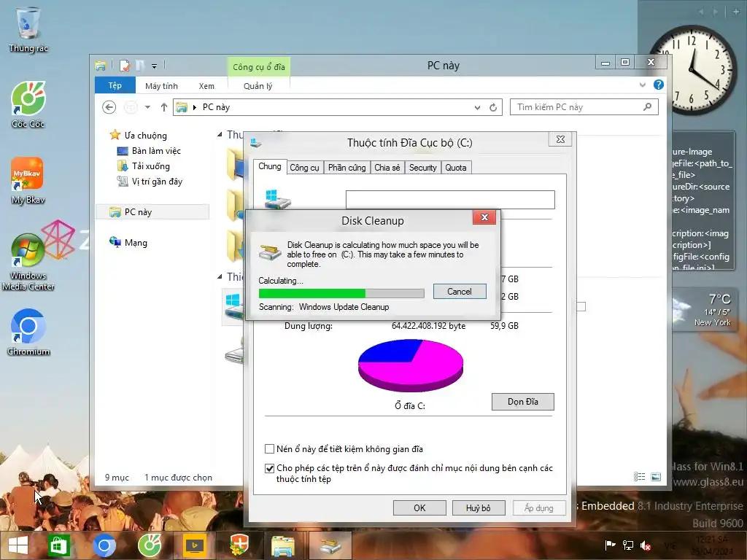
Task: Open the Cốc Cốc desktop shortcut
Action: coord(28,105)
